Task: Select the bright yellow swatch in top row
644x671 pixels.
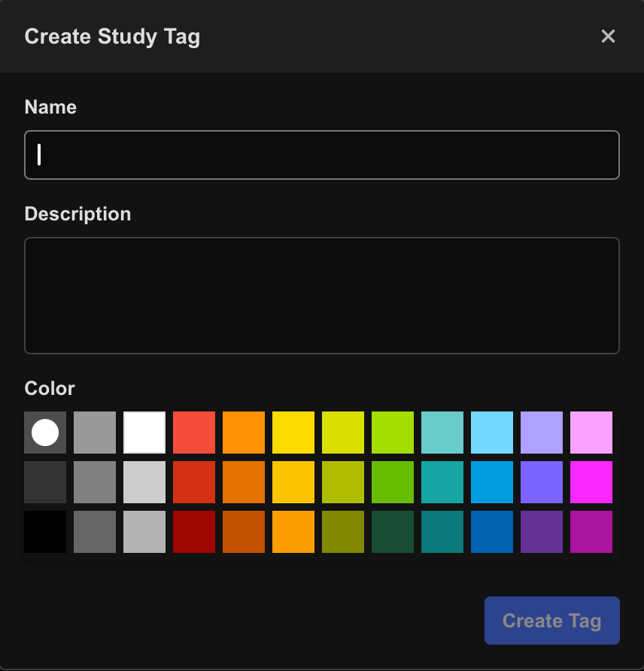Action: tap(293, 433)
